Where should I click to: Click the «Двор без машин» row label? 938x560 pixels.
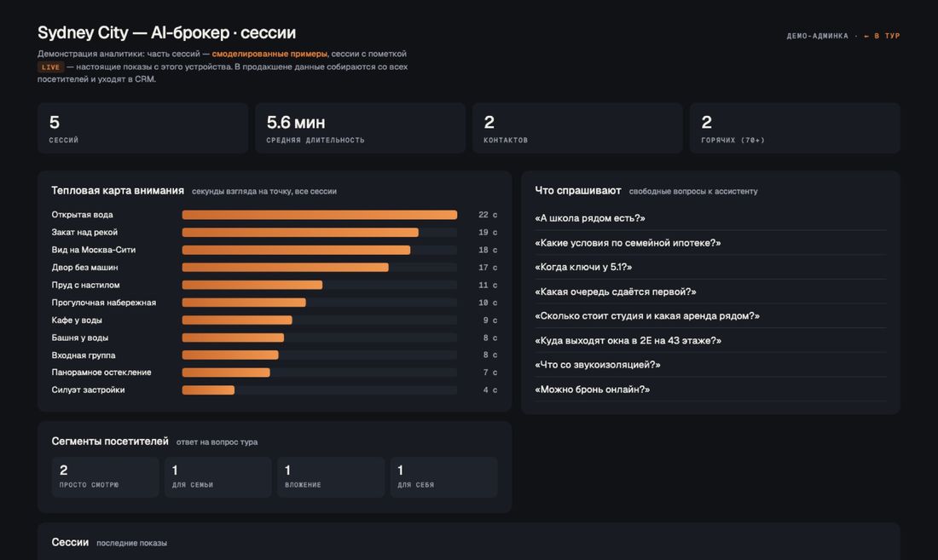(x=84, y=267)
